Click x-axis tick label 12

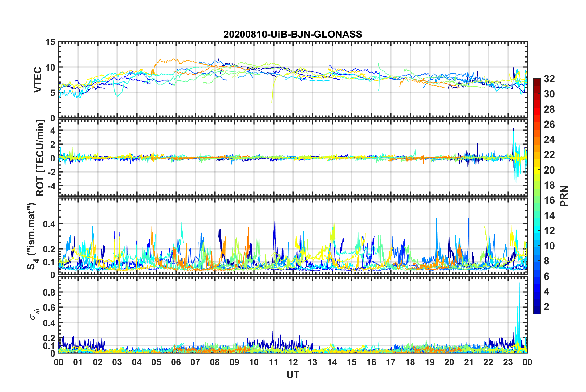[293, 362]
